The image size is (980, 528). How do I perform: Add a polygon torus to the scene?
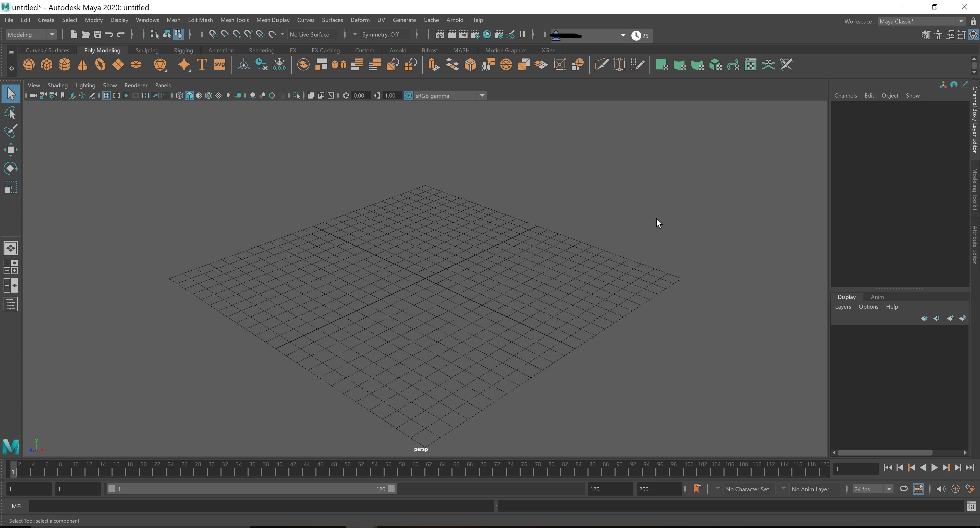coord(100,64)
